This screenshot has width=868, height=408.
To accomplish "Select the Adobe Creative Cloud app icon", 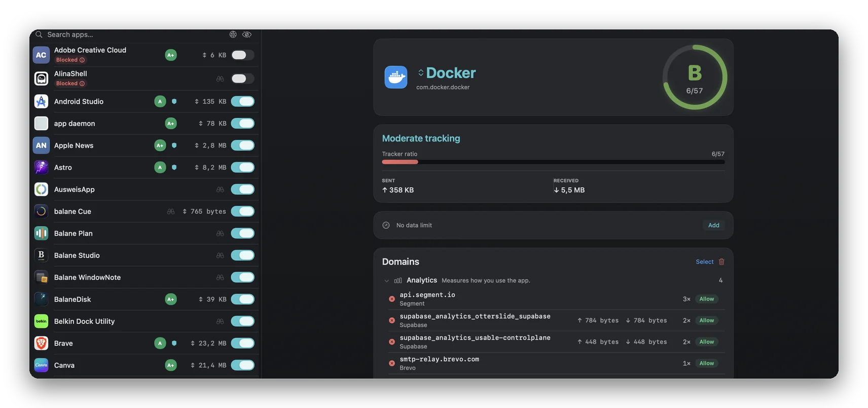I will pos(41,55).
